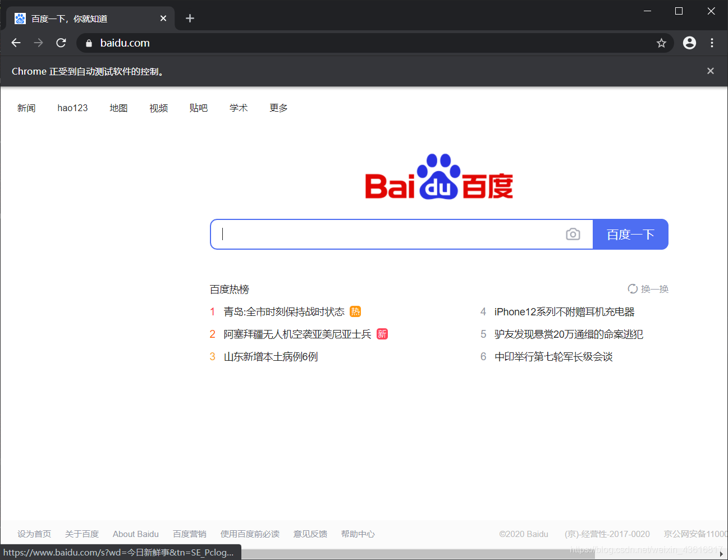Click the 使用百度前必读 footer link
The width and height of the screenshot is (728, 560).
[250, 534]
